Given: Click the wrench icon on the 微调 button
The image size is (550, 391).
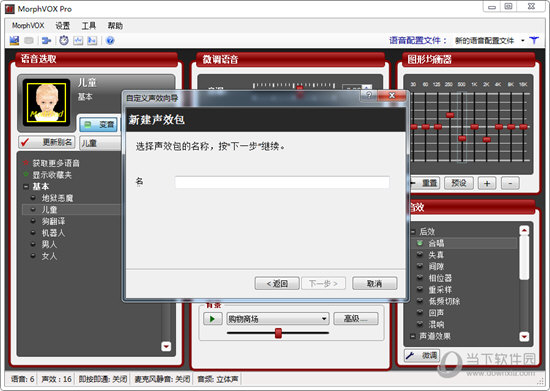Looking at the screenshot, I should (410, 356).
